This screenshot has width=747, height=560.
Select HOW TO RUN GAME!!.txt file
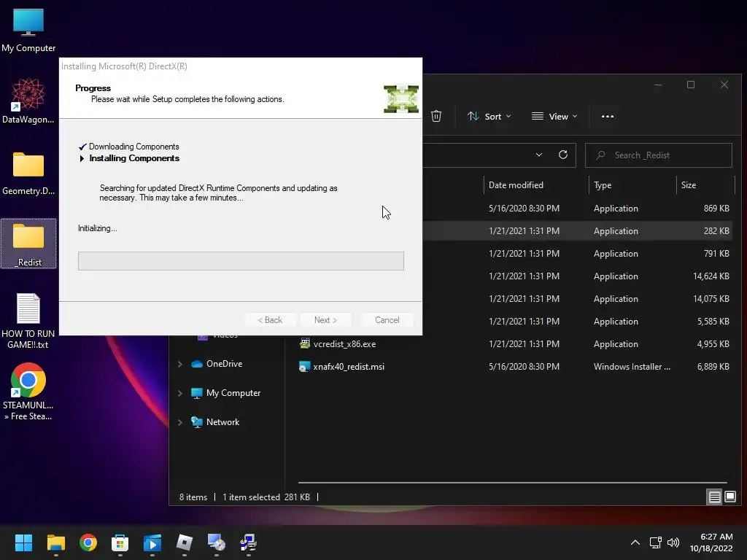(28, 321)
